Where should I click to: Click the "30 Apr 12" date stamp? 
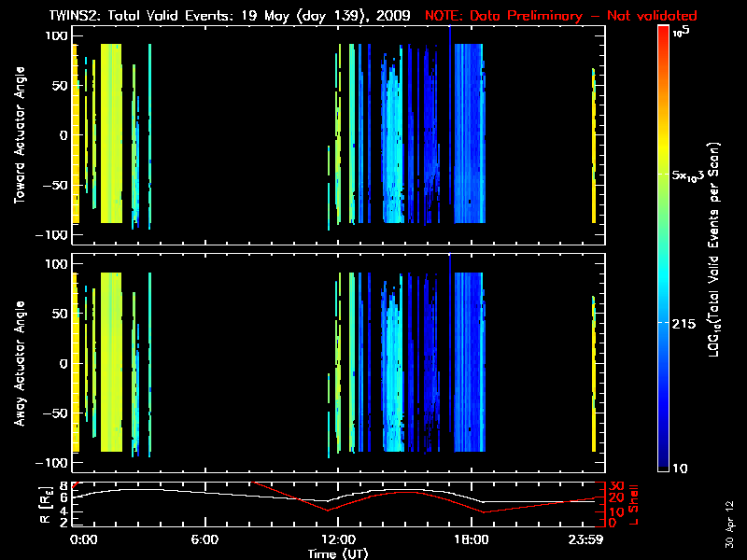coord(729,516)
